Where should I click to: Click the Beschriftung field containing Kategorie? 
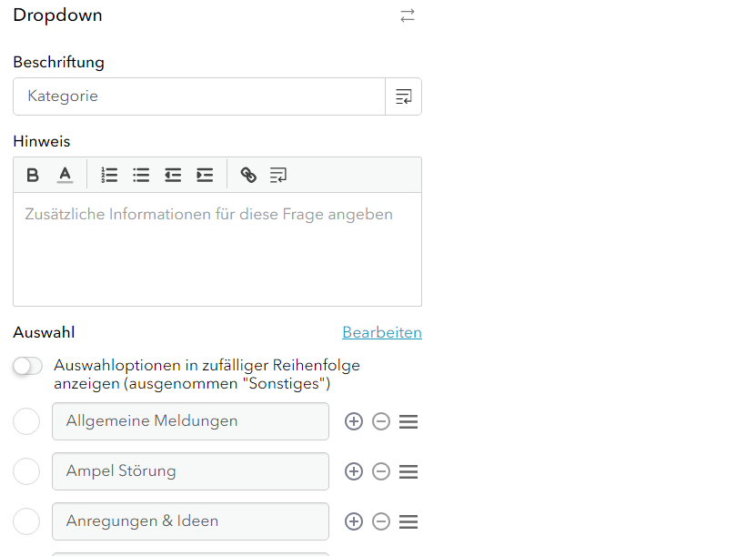tap(199, 96)
